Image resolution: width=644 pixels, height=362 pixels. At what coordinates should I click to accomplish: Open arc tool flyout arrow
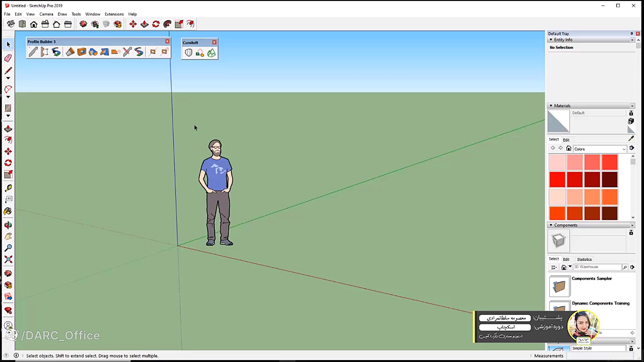tap(8, 97)
